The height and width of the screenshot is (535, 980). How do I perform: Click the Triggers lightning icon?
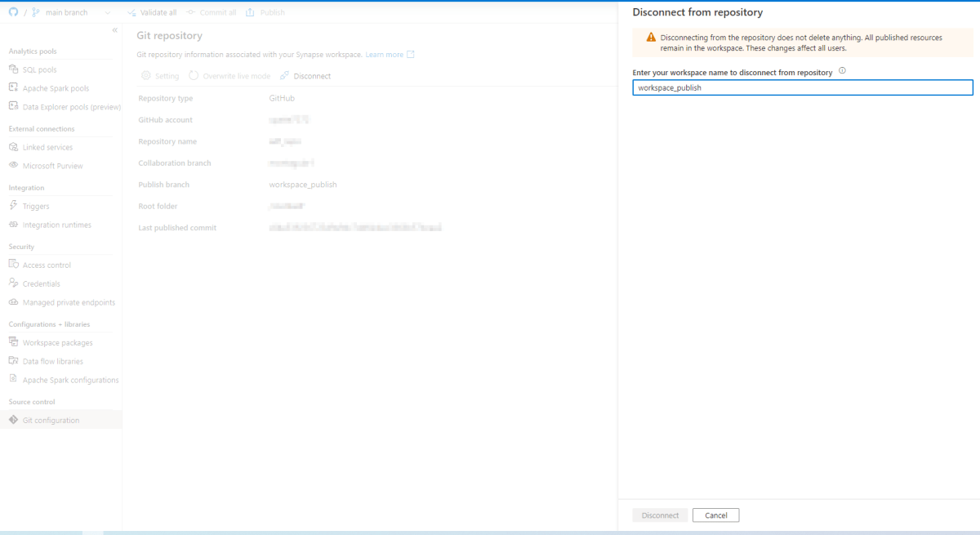coord(13,206)
